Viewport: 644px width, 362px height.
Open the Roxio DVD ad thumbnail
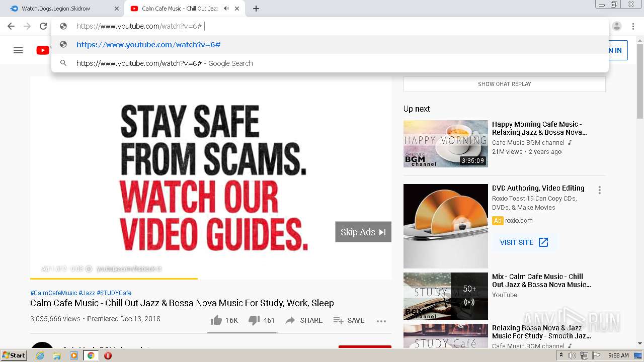[446, 226]
